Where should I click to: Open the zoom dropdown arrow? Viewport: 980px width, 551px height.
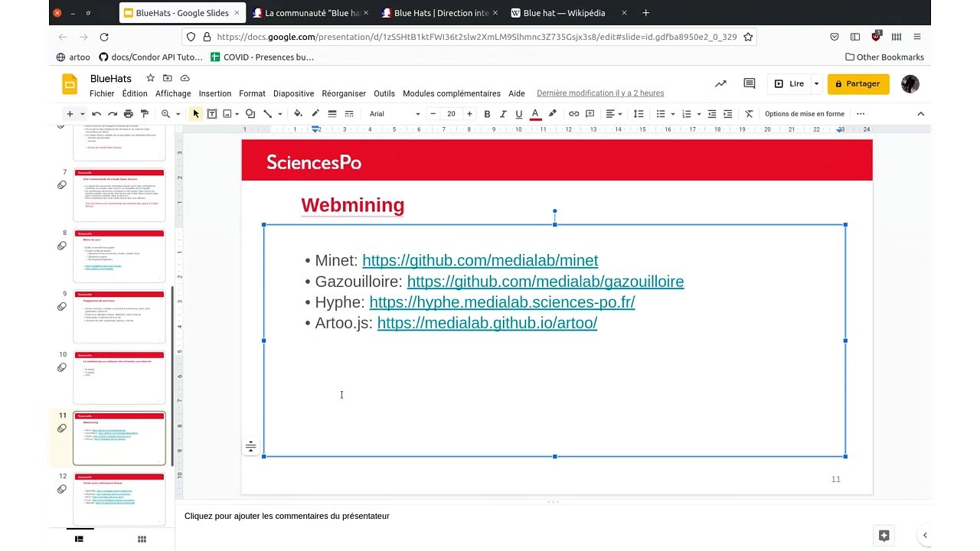(178, 114)
